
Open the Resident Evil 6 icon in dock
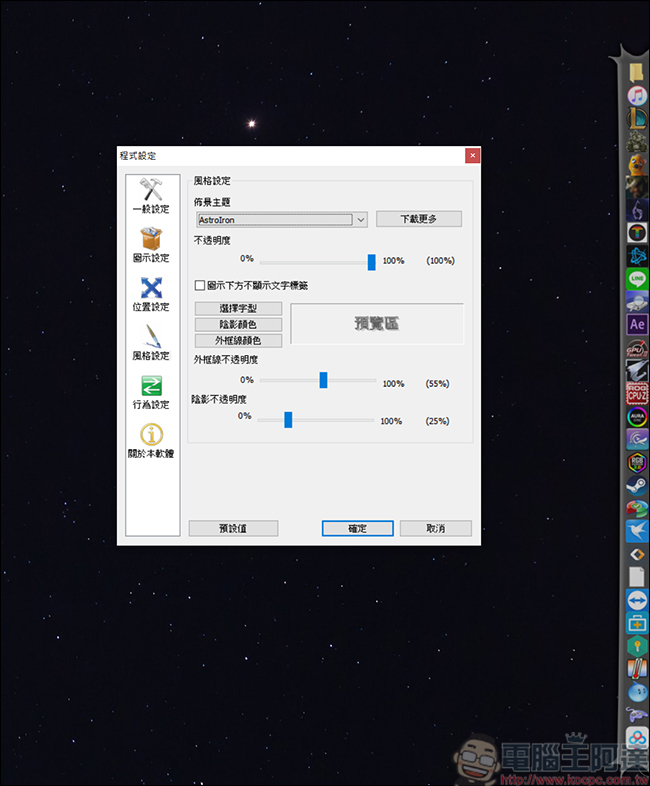pyautogui.click(x=637, y=210)
